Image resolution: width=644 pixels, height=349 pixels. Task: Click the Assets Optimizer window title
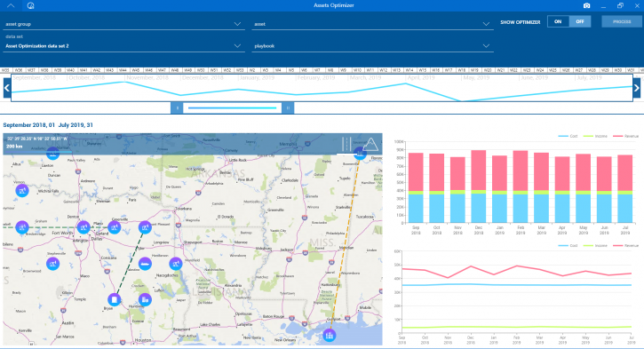[333, 5]
